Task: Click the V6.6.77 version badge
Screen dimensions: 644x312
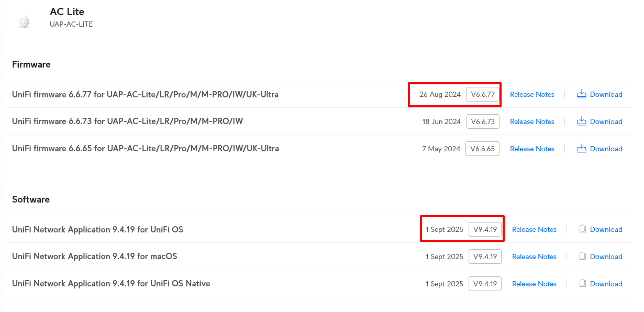Action: coord(483,94)
